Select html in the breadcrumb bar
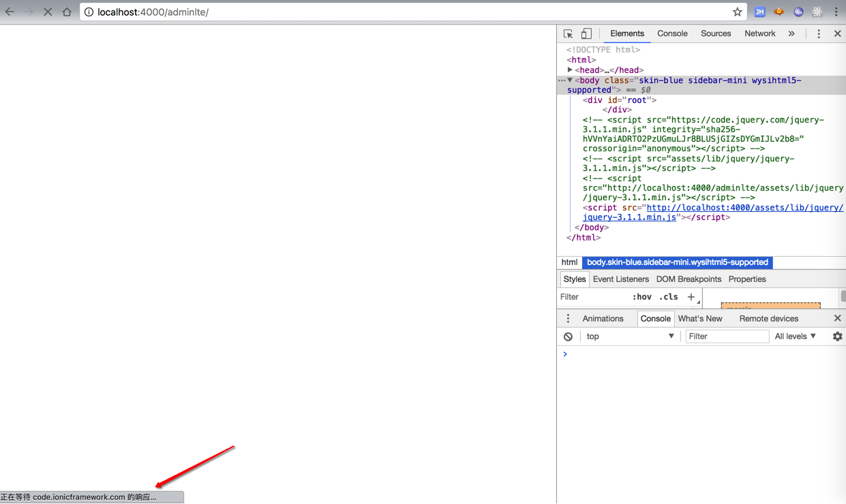Viewport: 846px width, 504px height. tap(569, 262)
